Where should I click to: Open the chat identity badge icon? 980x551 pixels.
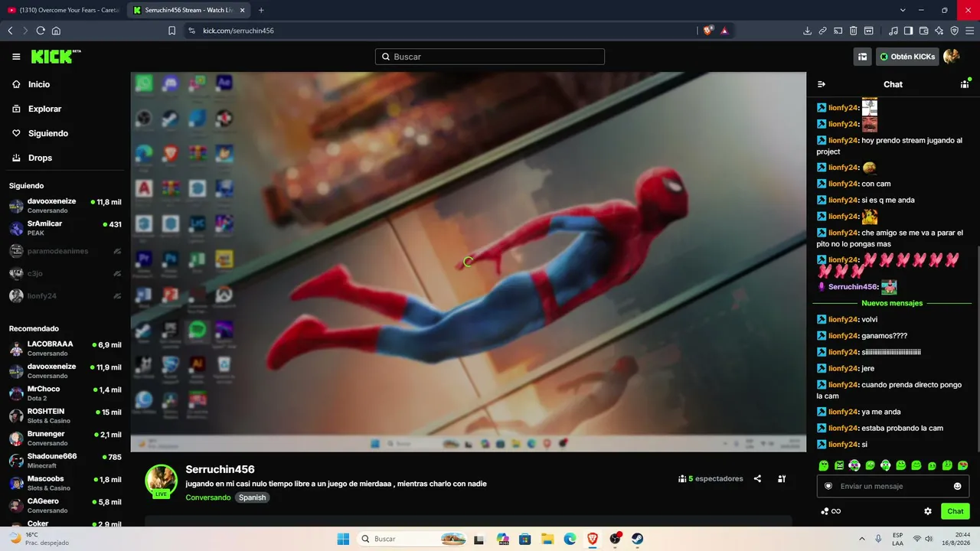point(828,486)
